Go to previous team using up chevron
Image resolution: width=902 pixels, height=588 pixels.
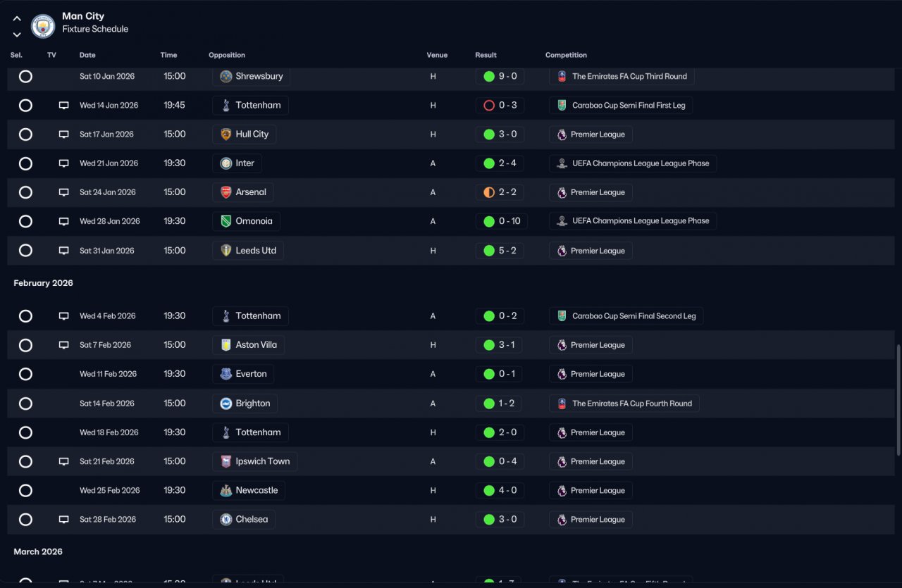[x=17, y=19]
